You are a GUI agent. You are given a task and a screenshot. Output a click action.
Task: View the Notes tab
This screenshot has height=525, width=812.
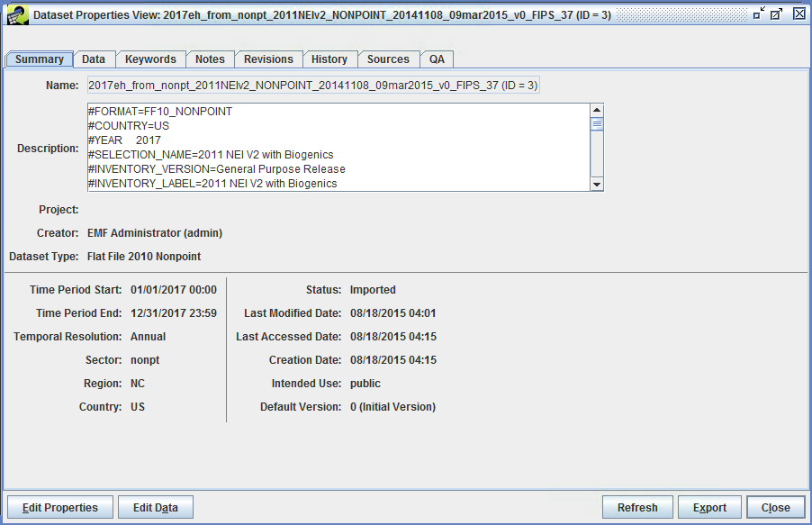pos(210,59)
